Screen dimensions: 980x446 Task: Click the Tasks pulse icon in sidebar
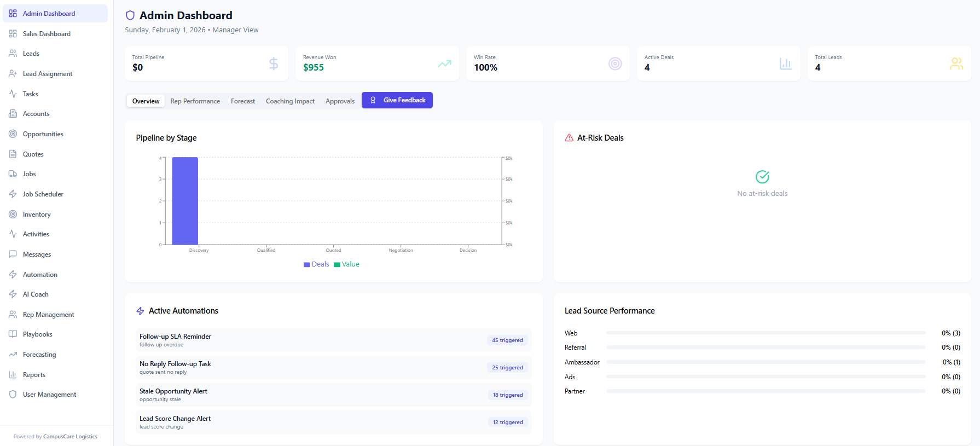[13, 94]
